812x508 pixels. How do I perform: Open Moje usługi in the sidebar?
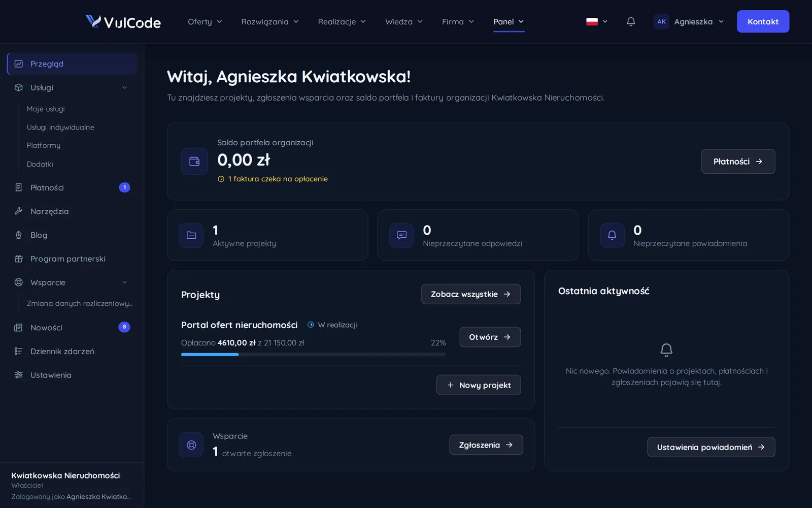pyautogui.click(x=46, y=109)
